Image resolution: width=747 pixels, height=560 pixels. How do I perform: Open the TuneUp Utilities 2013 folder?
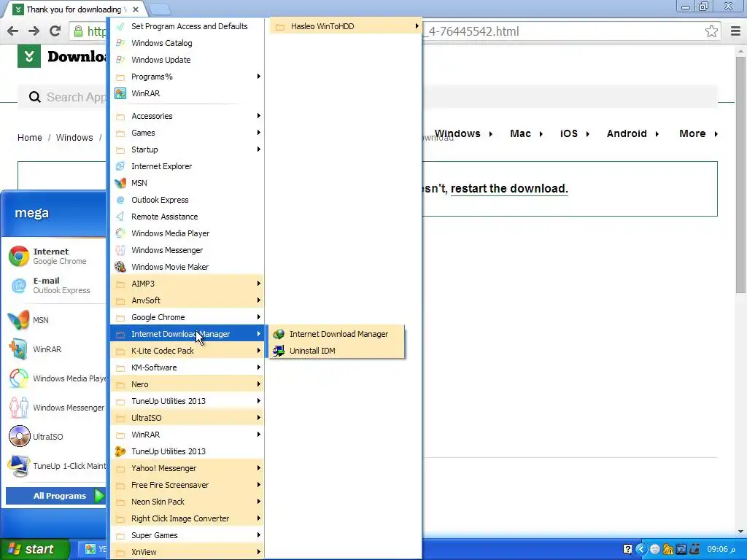coord(187,401)
